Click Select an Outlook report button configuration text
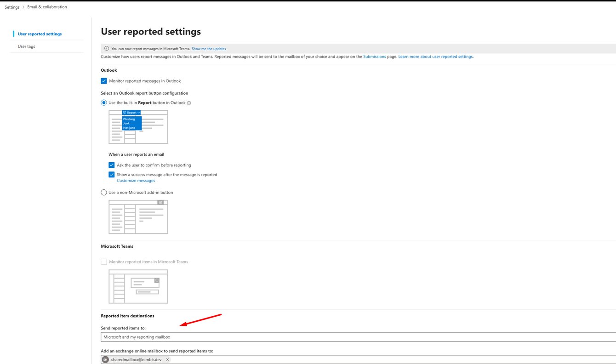This screenshot has width=616, height=364. click(x=144, y=93)
